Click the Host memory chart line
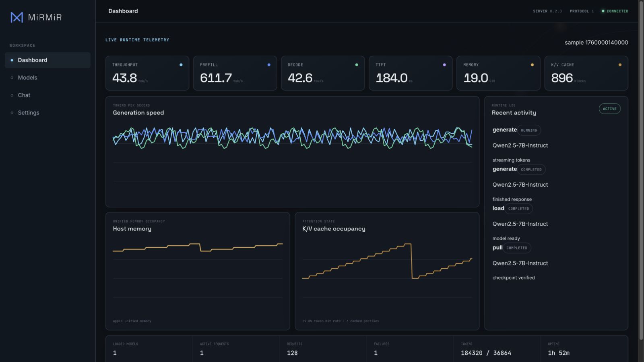The width and height of the screenshot is (644, 362). pos(198,247)
